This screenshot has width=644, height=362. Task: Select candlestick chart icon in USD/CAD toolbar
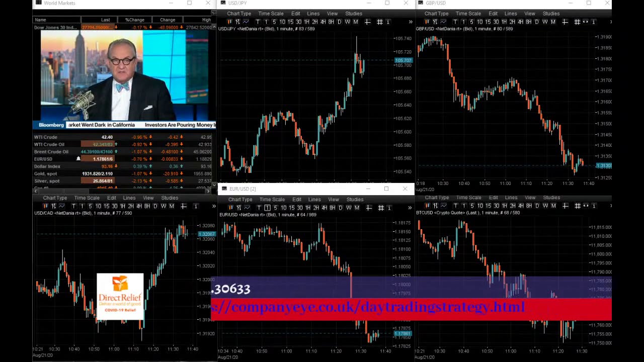pyautogui.click(x=45, y=206)
